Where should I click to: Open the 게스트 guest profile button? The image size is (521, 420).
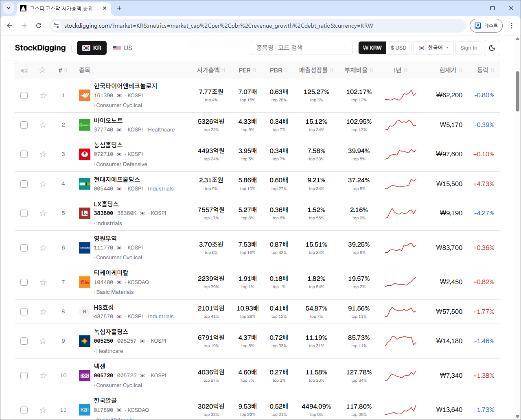486,26
